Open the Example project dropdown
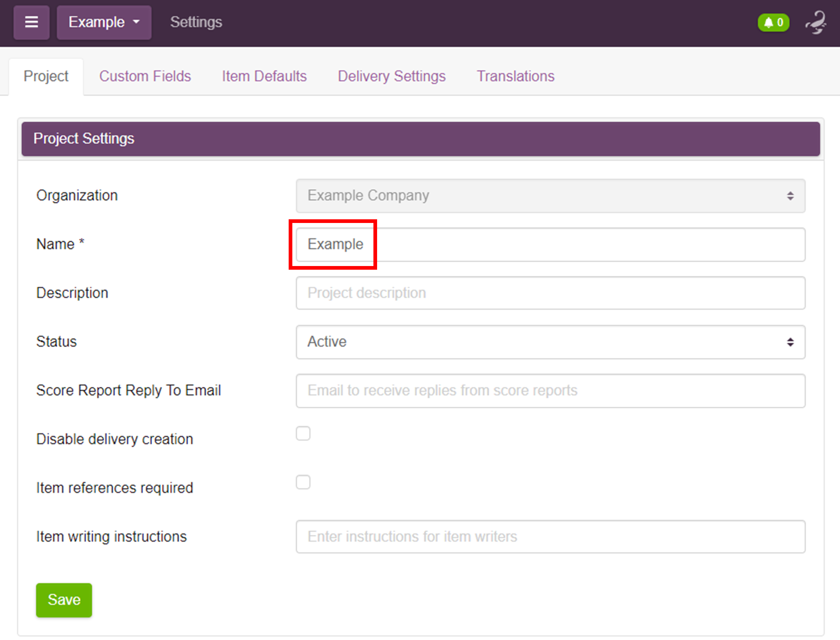Image resolution: width=840 pixels, height=640 pixels. pyautogui.click(x=104, y=22)
